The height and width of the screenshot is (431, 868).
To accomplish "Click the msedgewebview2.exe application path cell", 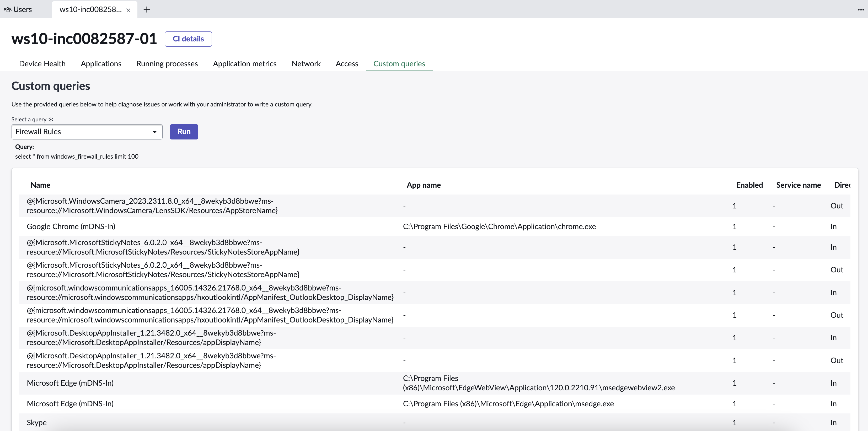I will pos(539,383).
